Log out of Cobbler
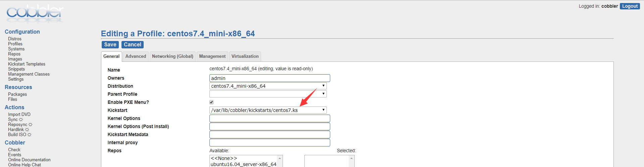The image size is (644, 167). click(x=630, y=6)
